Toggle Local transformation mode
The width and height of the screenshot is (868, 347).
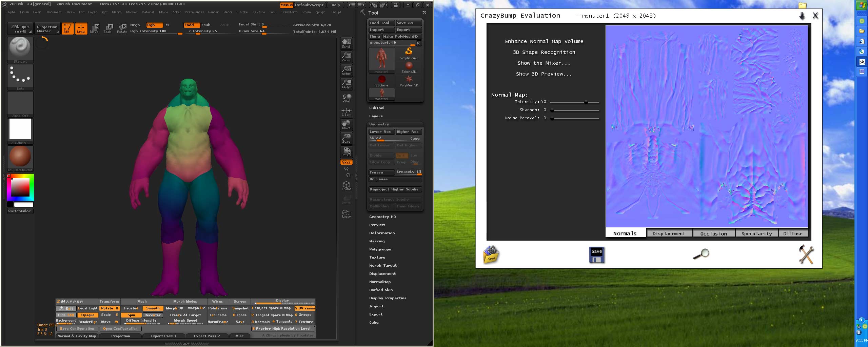pos(346,98)
